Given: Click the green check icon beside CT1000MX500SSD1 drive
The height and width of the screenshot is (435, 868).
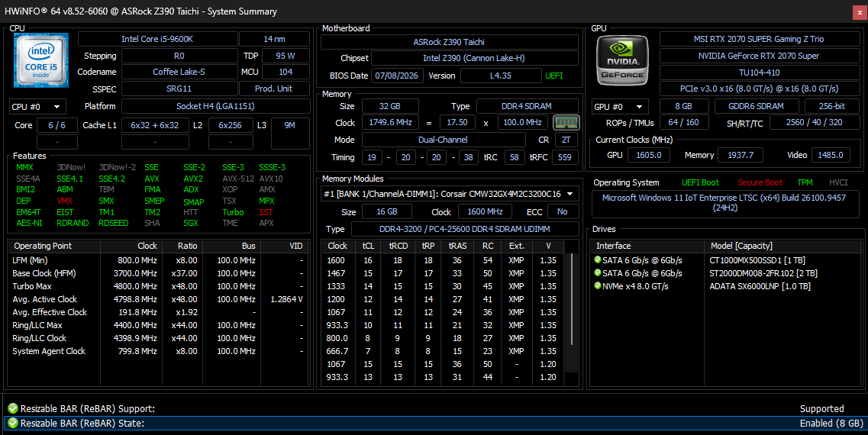Looking at the screenshot, I should 597,259.
